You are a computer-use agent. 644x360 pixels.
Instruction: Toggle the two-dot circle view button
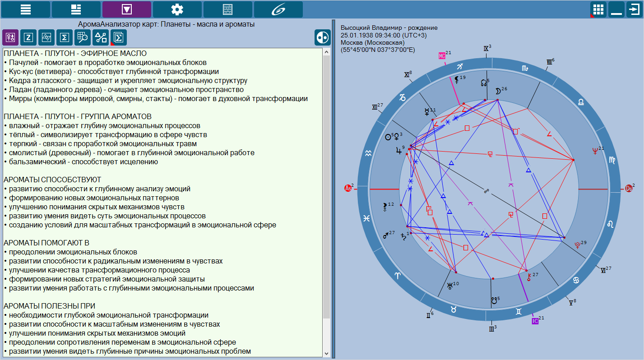322,38
